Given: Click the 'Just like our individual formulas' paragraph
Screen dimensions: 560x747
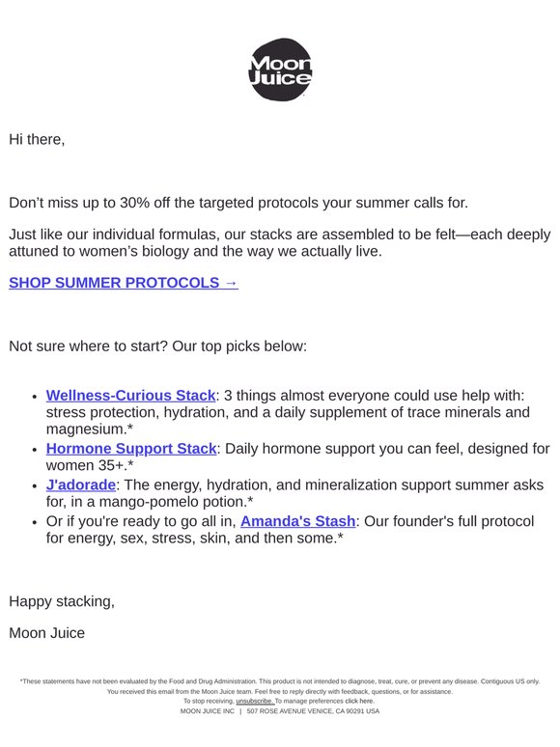Looking at the screenshot, I should tap(280, 242).
